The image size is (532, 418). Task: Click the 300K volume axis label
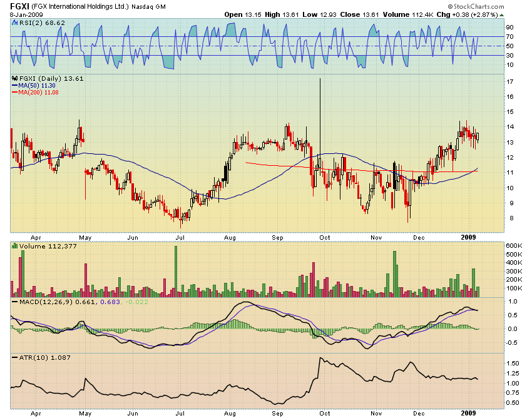pos(514,271)
